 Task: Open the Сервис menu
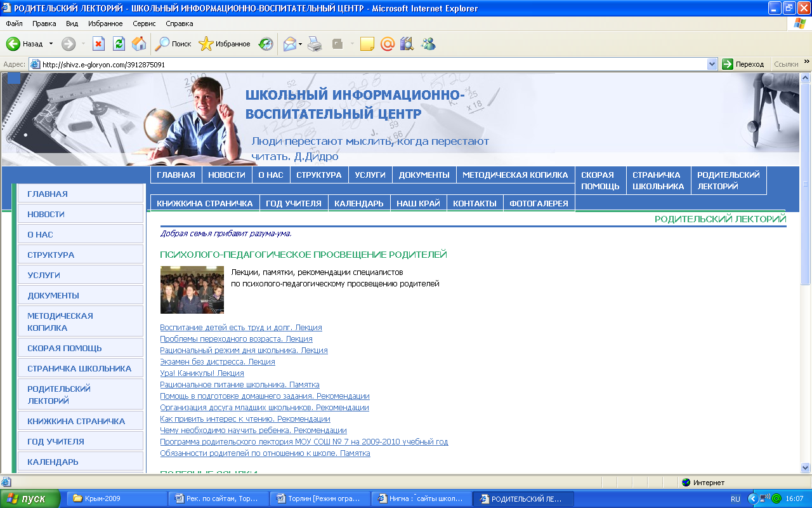[x=144, y=23]
